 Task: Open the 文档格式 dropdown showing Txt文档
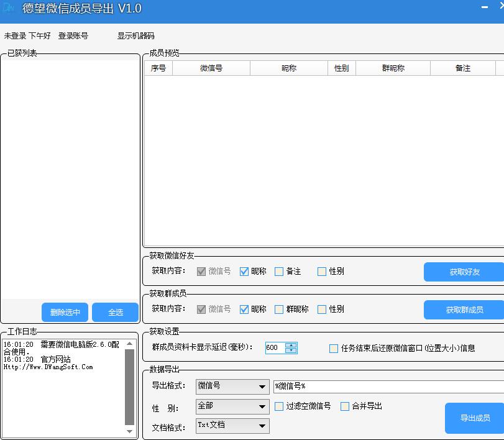[231, 426]
